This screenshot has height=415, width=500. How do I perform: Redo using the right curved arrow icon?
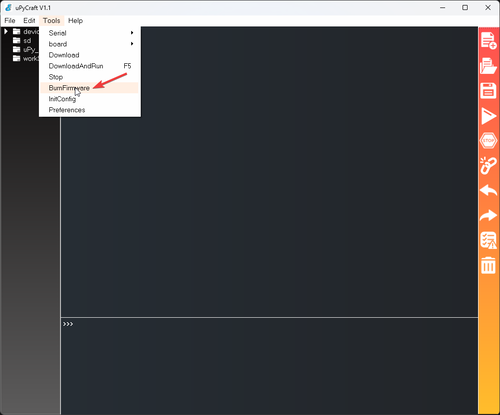pos(488,215)
